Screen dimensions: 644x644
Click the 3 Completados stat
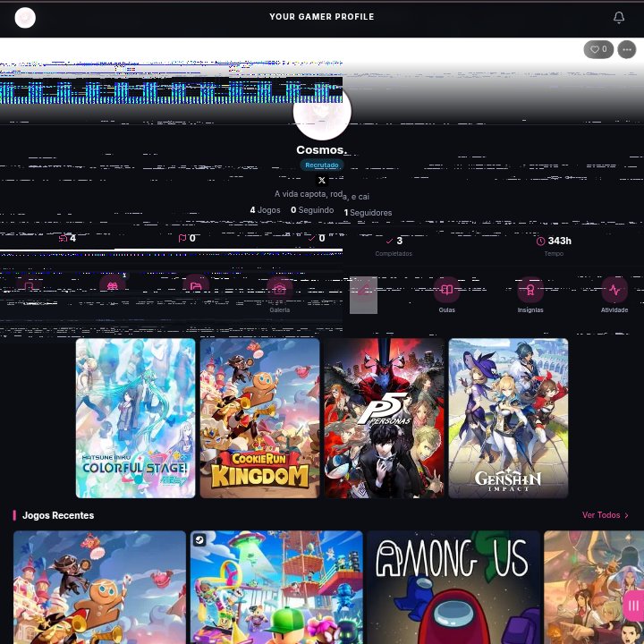click(394, 246)
